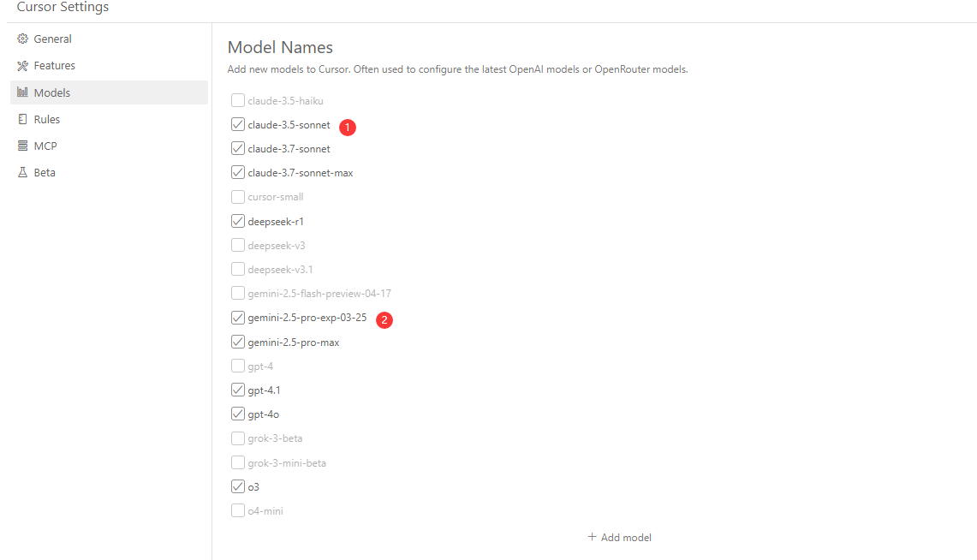Open the Features settings section
The height and width of the screenshot is (560, 977).
[x=109, y=65]
